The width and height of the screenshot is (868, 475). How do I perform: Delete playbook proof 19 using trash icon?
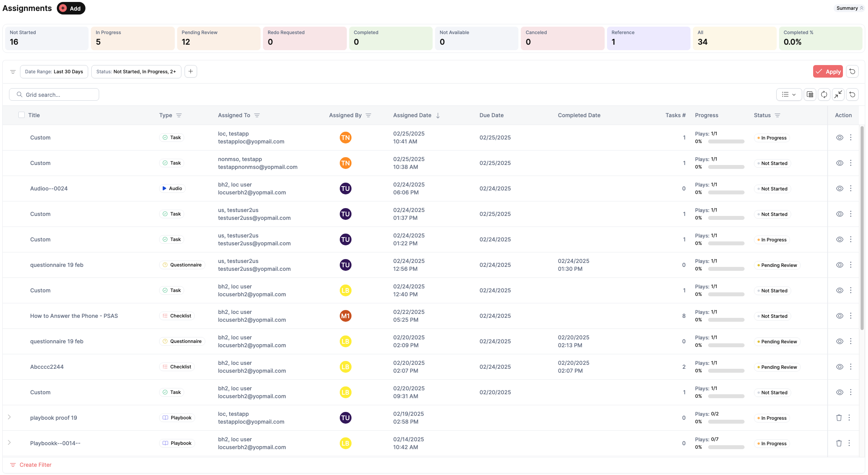(839, 418)
